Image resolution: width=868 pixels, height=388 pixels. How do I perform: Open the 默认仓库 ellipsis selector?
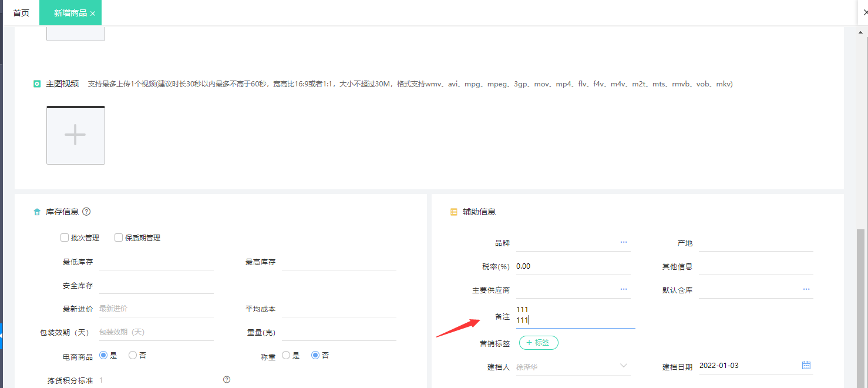point(805,288)
